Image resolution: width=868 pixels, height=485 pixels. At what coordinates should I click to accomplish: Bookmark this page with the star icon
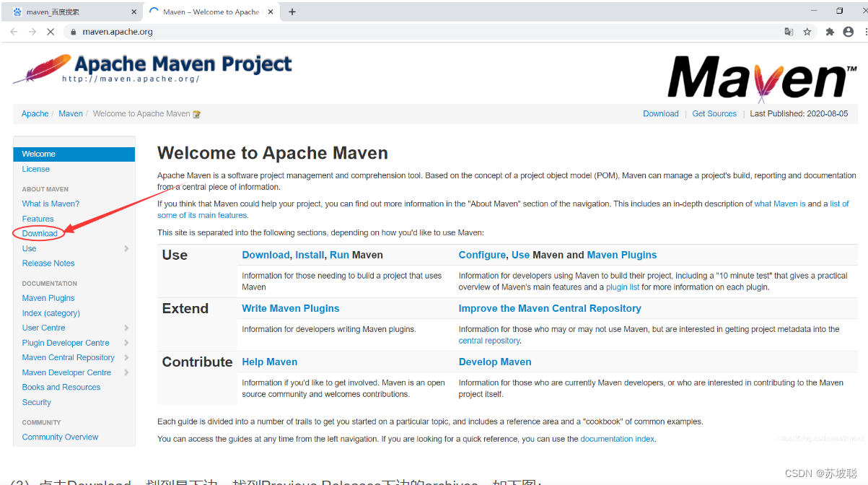coord(807,32)
